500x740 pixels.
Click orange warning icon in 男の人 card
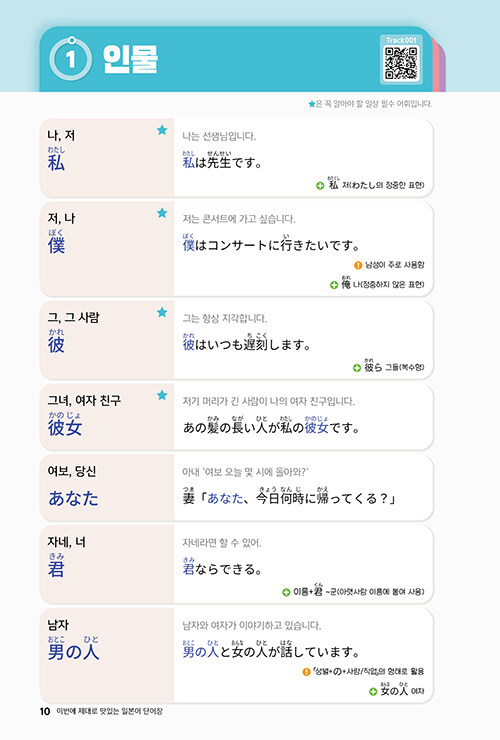pos(306,672)
